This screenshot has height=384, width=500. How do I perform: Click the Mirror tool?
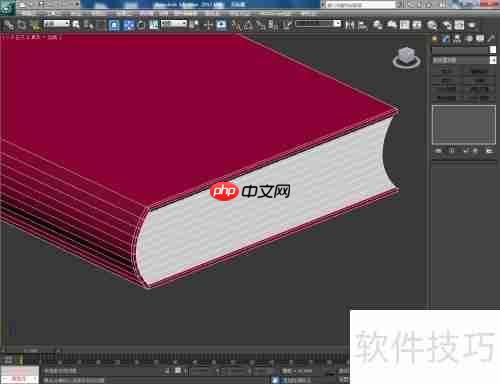pyautogui.click(x=349, y=25)
